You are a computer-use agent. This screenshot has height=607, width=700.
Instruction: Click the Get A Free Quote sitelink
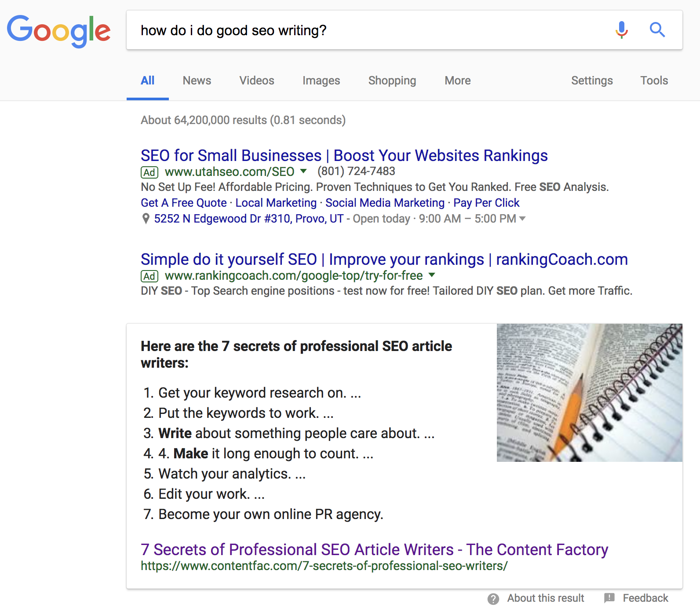[x=184, y=203]
